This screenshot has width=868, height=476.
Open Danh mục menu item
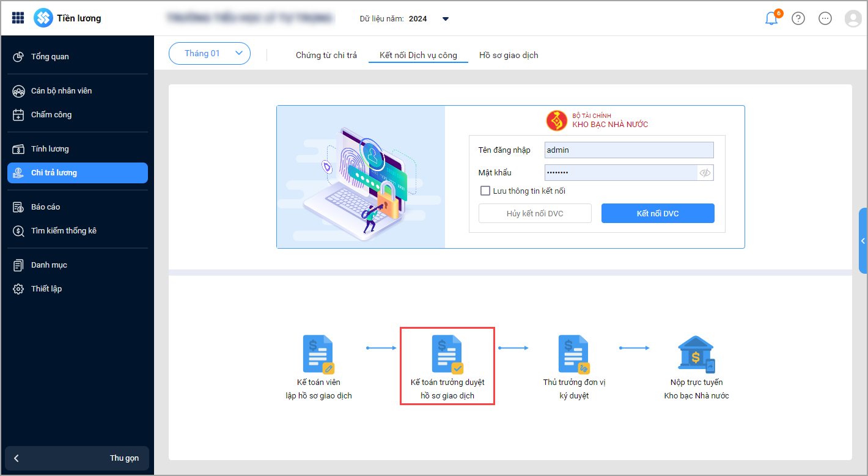tap(78, 265)
